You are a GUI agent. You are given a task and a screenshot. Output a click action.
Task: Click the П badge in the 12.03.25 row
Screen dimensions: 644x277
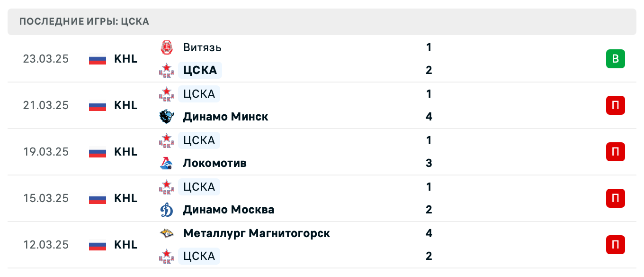[x=615, y=245]
